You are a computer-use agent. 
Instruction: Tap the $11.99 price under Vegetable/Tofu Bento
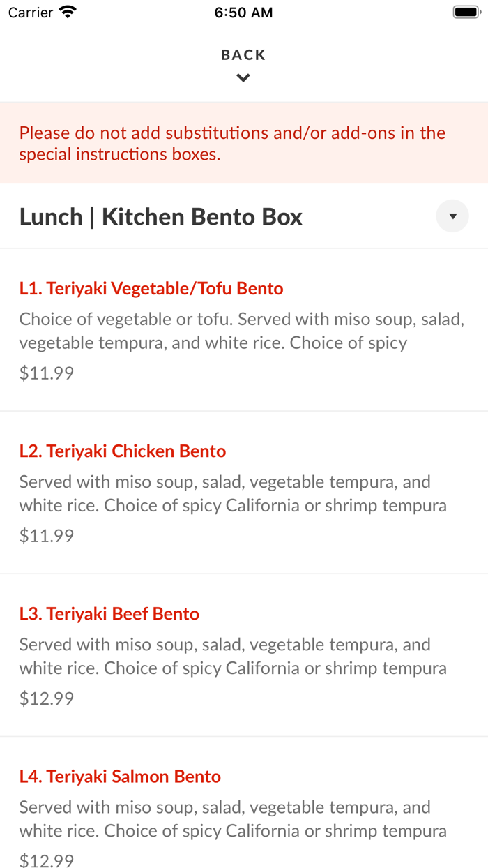pos(47,373)
